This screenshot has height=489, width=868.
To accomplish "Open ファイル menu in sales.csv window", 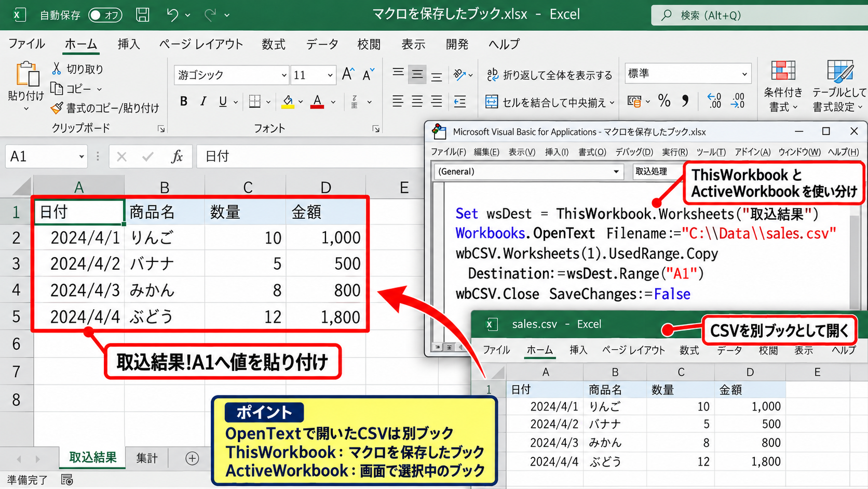I will coord(496,350).
